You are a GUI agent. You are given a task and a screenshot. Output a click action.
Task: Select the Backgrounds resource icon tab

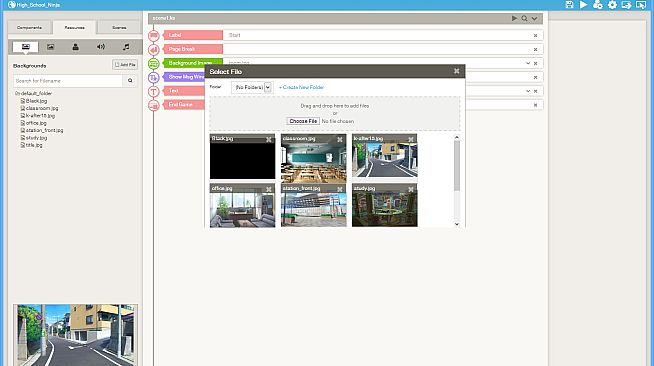[x=25, y=47]
